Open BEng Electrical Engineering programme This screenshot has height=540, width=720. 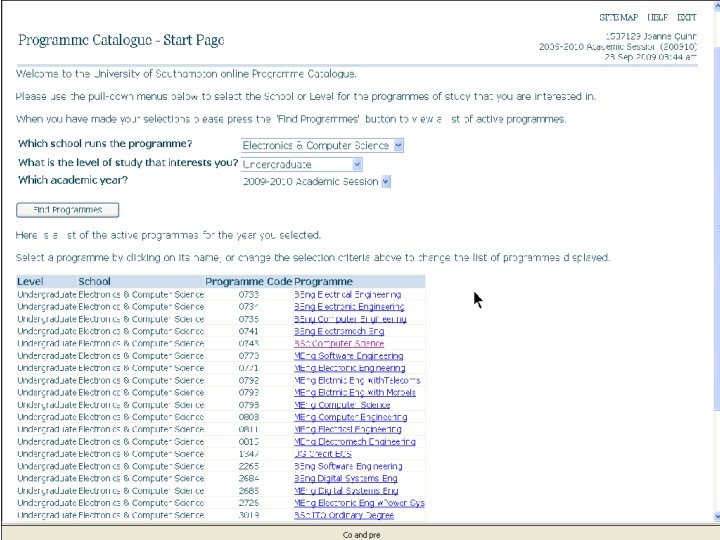[x=348, y=294]
